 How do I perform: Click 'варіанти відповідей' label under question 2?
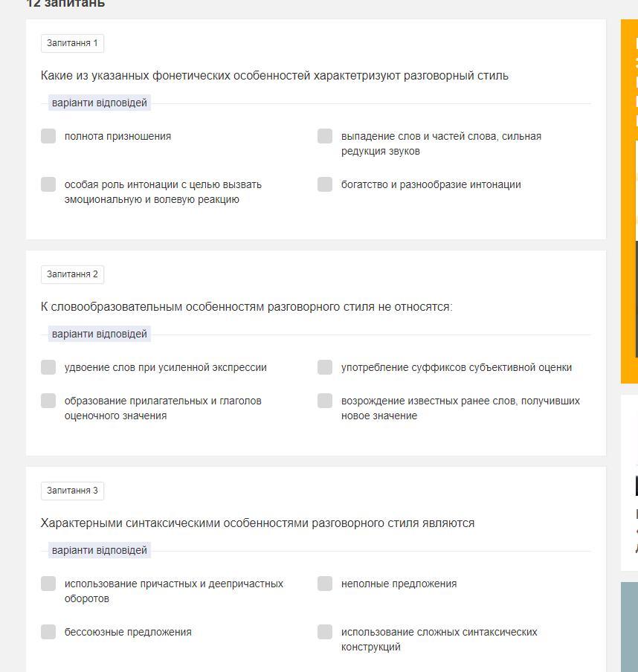point(100,334)
